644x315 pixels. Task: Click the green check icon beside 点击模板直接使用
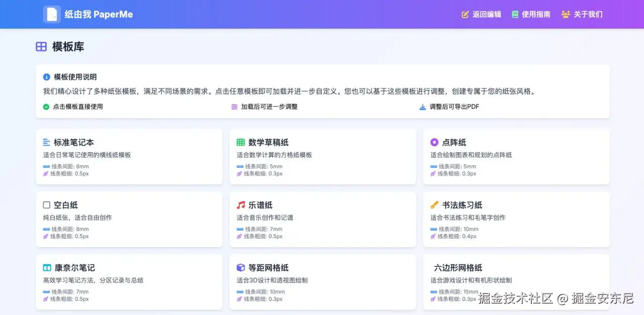point(46,107)
